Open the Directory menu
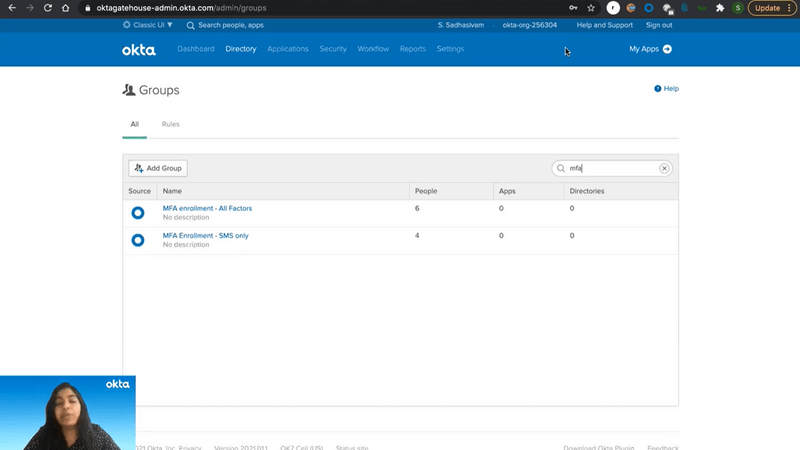The image size is (800, 450). coord(241,49)
